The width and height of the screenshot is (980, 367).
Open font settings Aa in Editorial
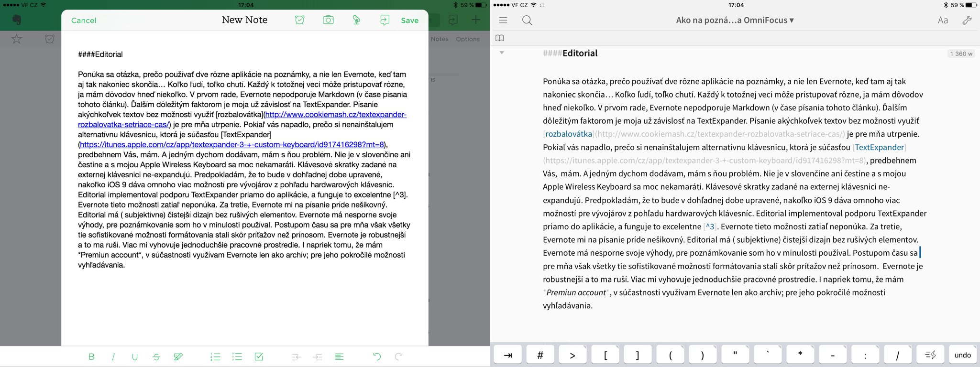pos(943,20)
